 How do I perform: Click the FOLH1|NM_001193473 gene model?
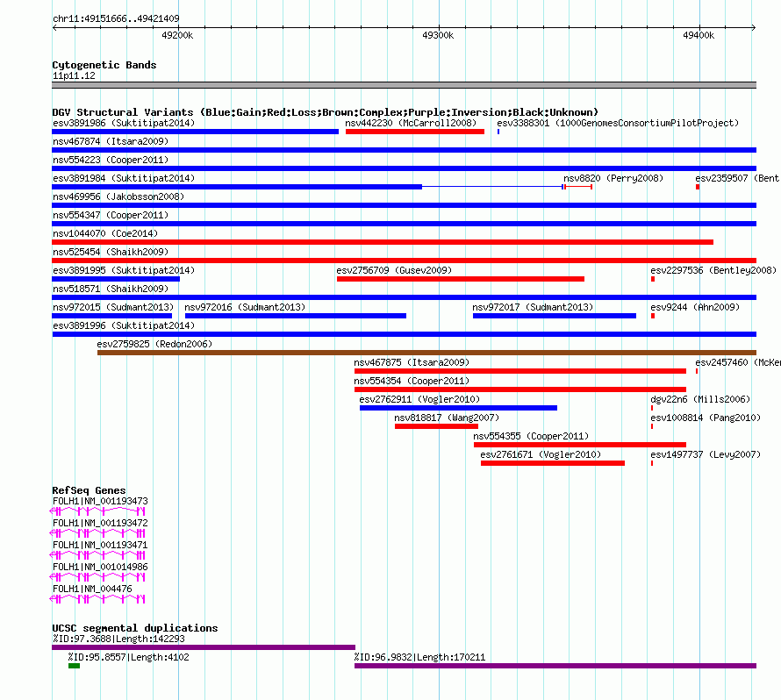(x=97, y=511)
